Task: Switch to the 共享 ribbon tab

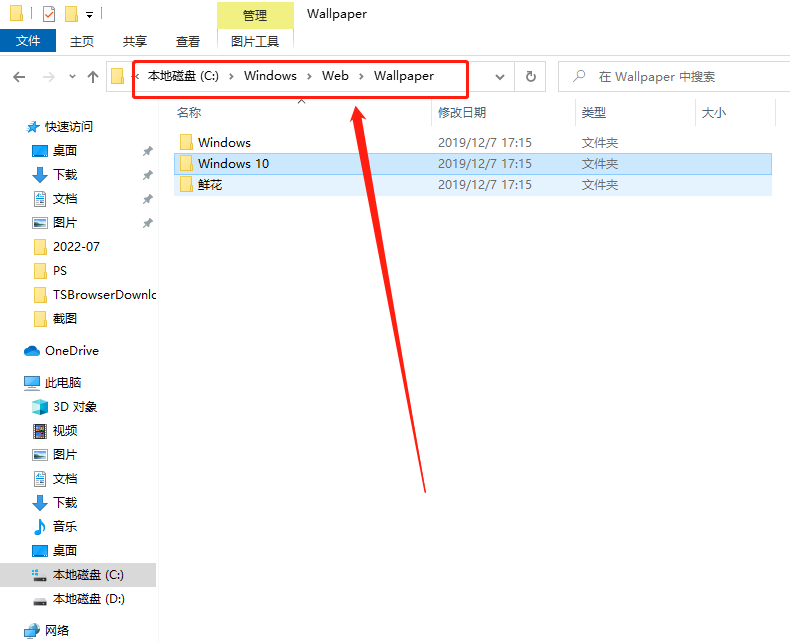Action: (x=135, y=41)
